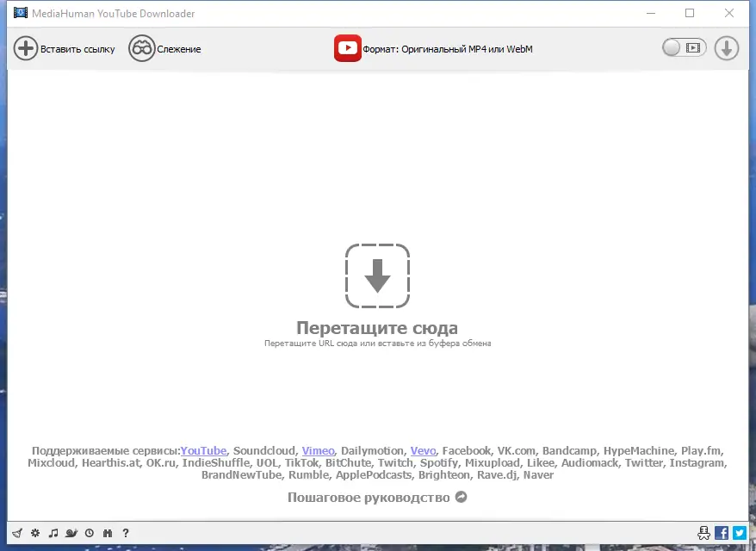Click the YouTube logo next to Format
756x551 pixels.
pos(348,48)
